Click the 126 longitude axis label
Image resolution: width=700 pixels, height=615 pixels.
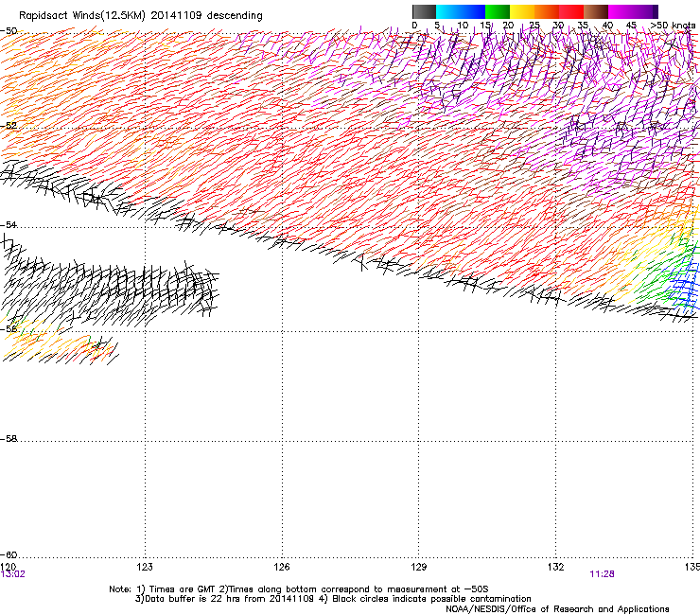[x=282, y=567]
